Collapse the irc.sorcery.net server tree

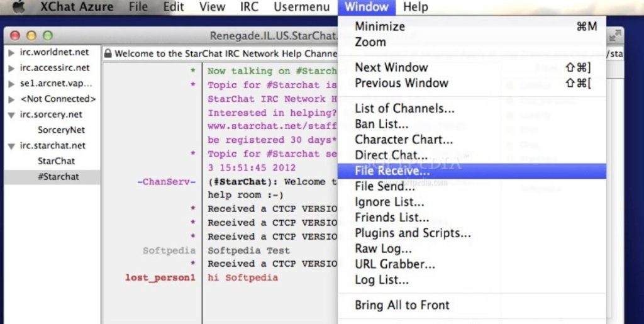click(x=11, y=115)
